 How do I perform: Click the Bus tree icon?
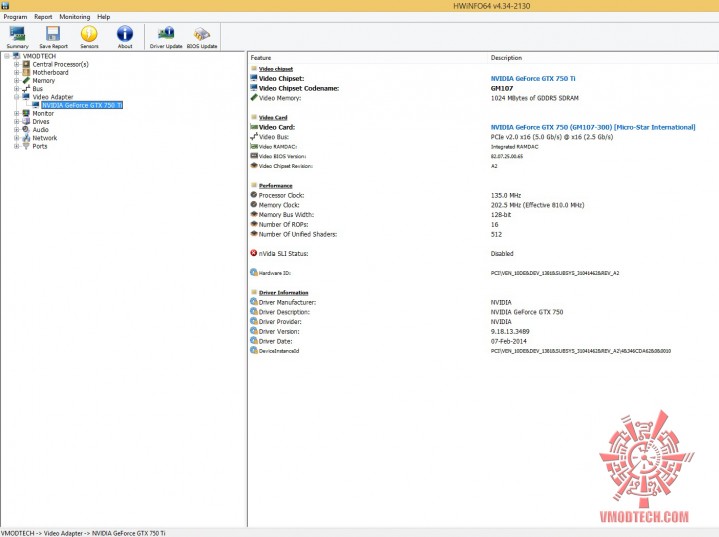[26, 89]
